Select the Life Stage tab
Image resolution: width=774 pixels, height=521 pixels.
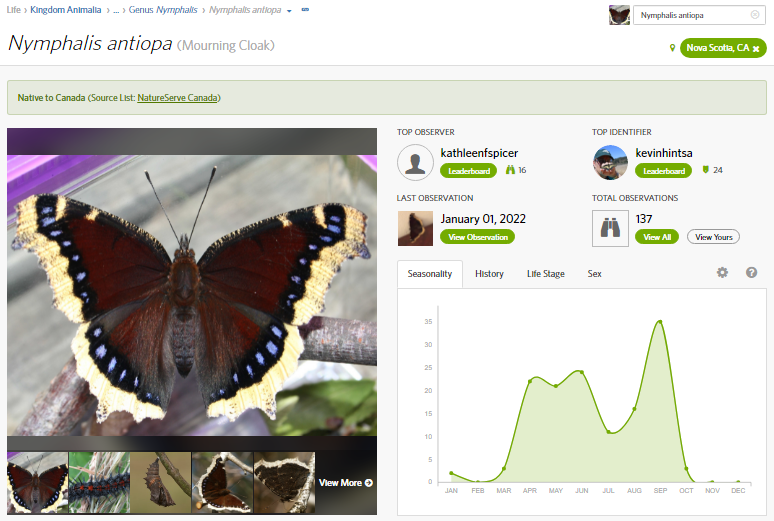coord(545,274)
